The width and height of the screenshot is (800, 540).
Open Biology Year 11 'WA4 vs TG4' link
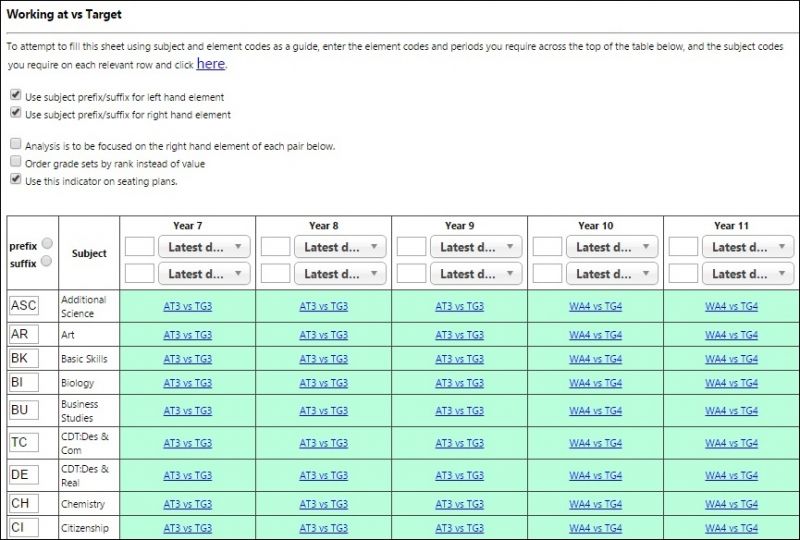point(732,383)
